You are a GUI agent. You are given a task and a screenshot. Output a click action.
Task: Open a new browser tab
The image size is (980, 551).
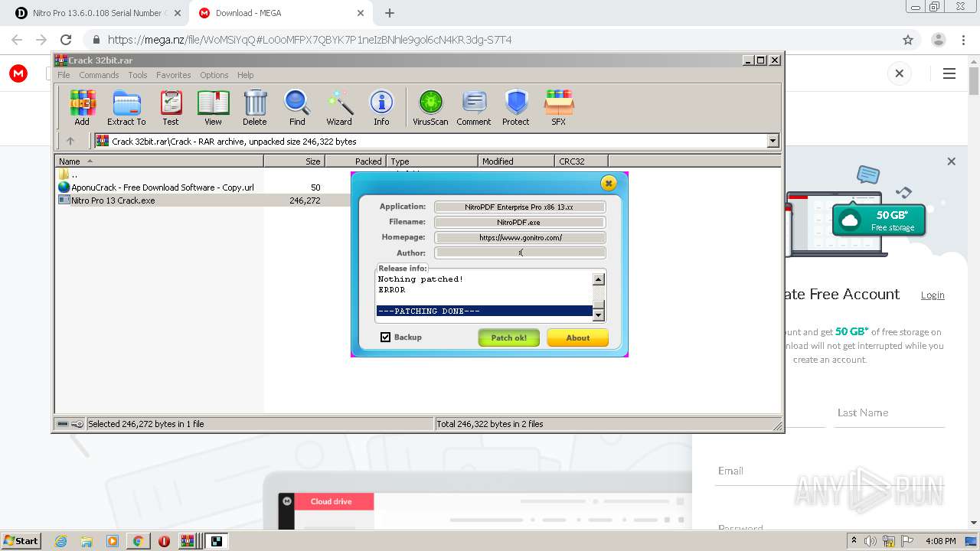pos(390,13)
